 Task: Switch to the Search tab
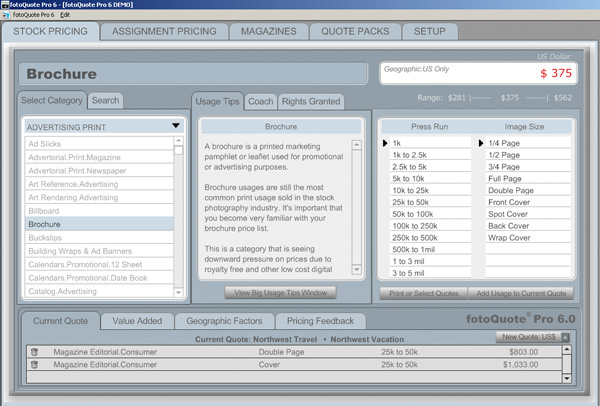[105, 101]
